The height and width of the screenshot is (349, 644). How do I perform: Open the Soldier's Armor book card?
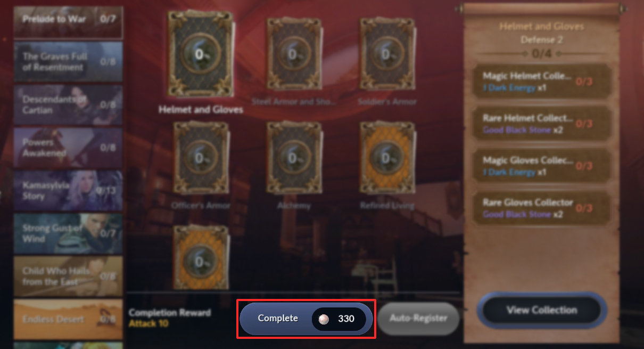pyautogui.click(x=387, y=54)
